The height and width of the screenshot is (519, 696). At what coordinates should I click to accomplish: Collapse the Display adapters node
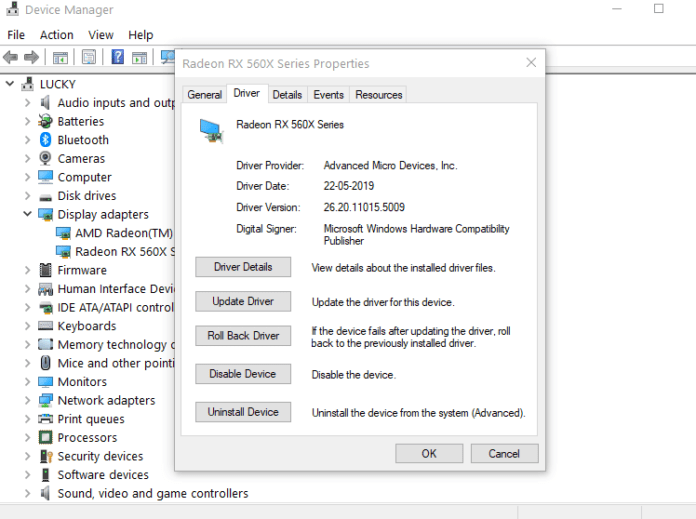pos(28,214)
